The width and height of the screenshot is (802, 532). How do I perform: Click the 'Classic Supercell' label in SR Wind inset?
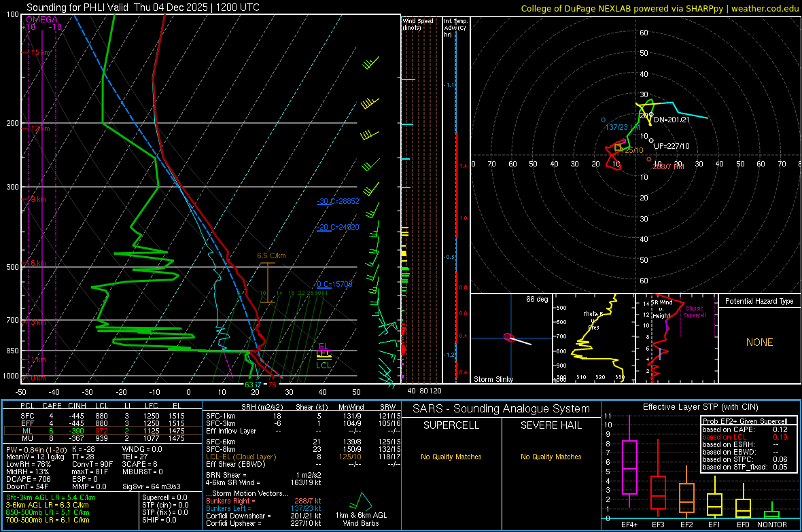point(694,312)
